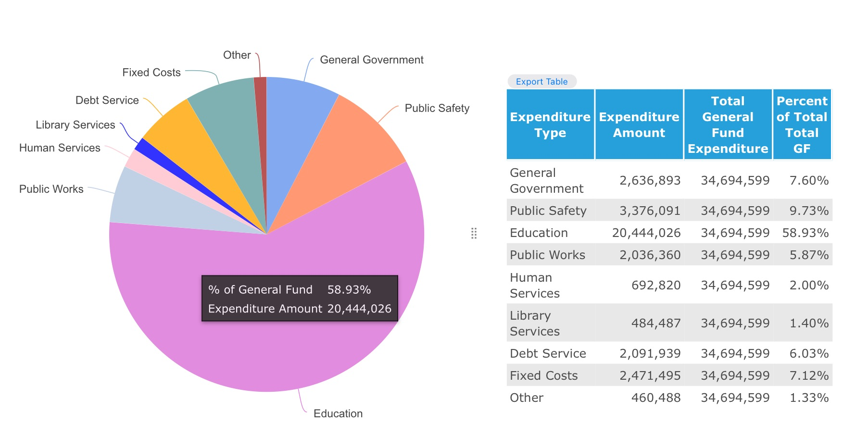The image size is (868, 423).
Task: Click Percent of Total GF header
Action: point(802,124)
